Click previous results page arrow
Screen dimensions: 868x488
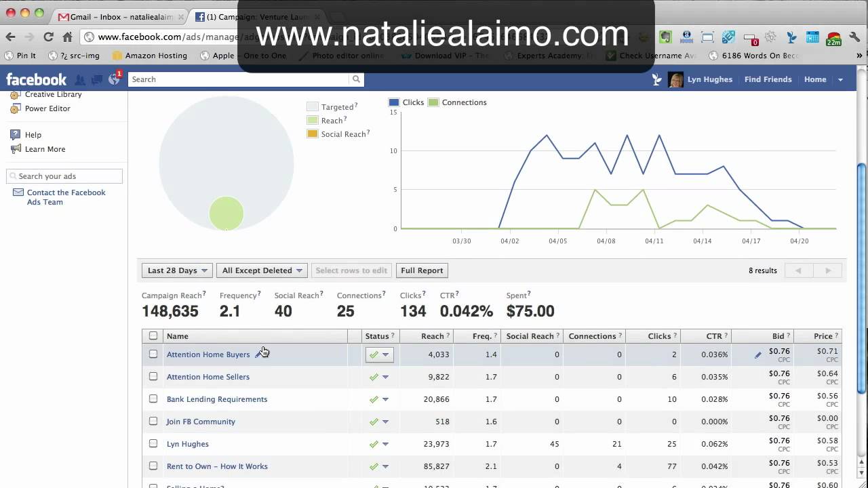point(799,270)
